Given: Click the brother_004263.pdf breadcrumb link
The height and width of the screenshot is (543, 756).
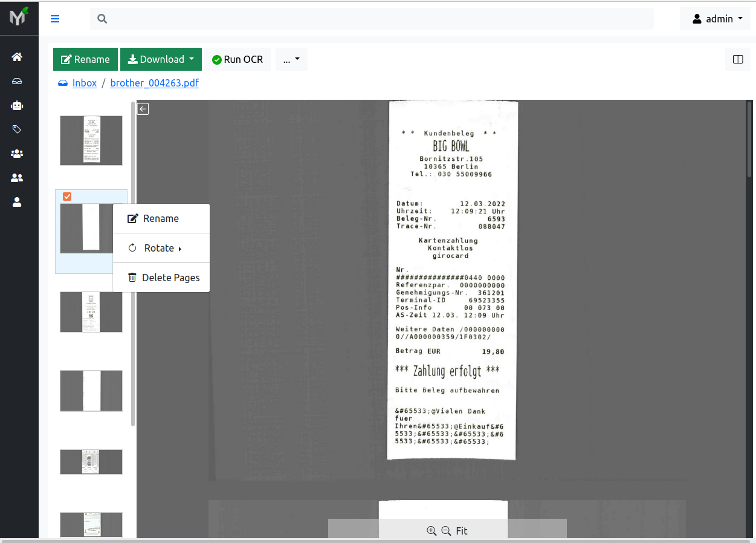Looking at the screenshot, I should pos(155,83).
